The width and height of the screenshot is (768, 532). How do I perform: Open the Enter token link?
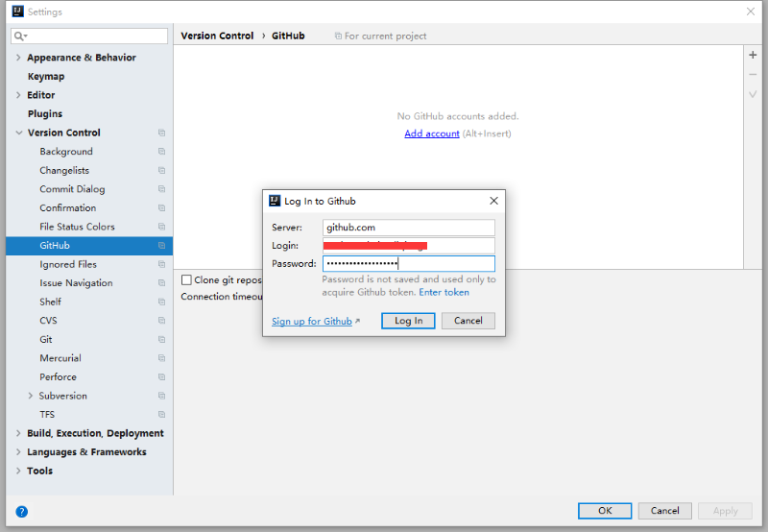point(444,292)
